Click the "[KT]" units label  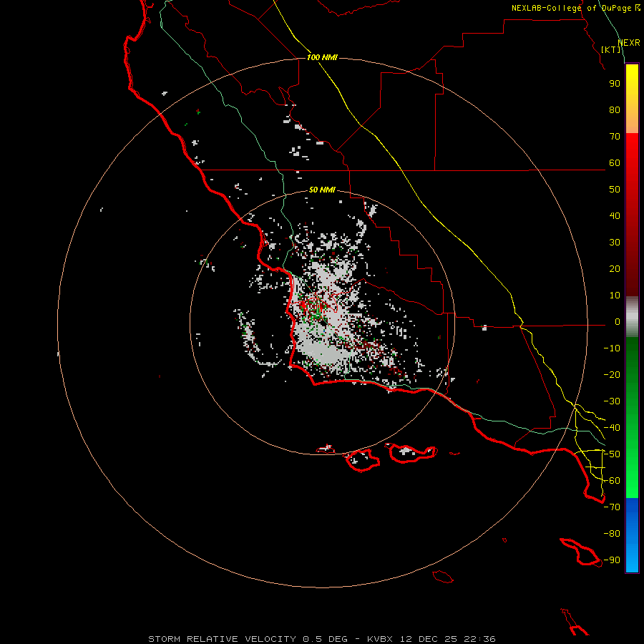[611, 49]
